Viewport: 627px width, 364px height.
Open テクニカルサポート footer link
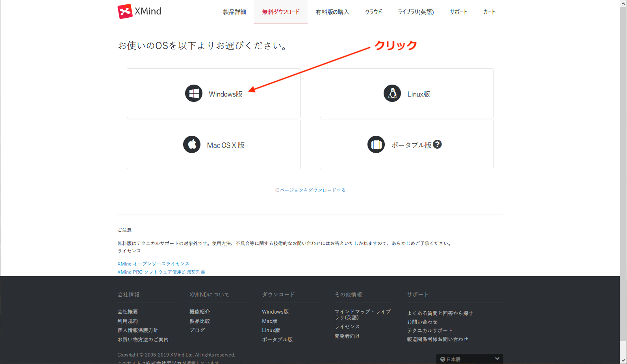click(430, 331)
